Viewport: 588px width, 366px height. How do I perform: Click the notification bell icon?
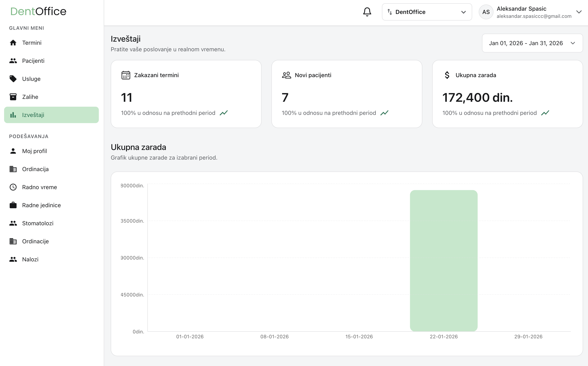tap(367, 12)
